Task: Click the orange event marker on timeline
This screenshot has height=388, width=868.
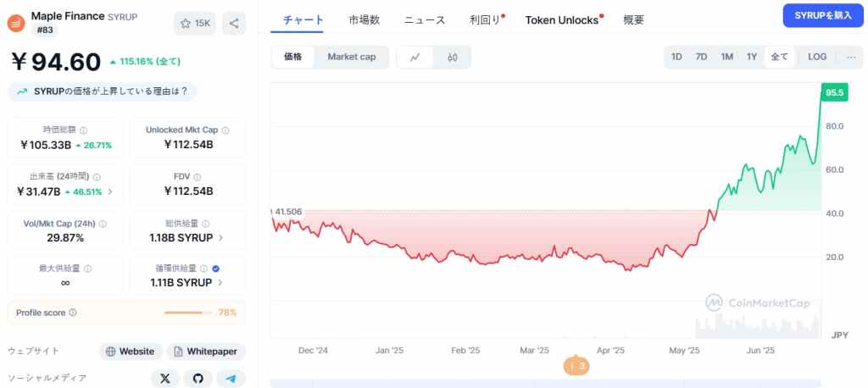Action: pyautogui.click(x=576, y=366)
